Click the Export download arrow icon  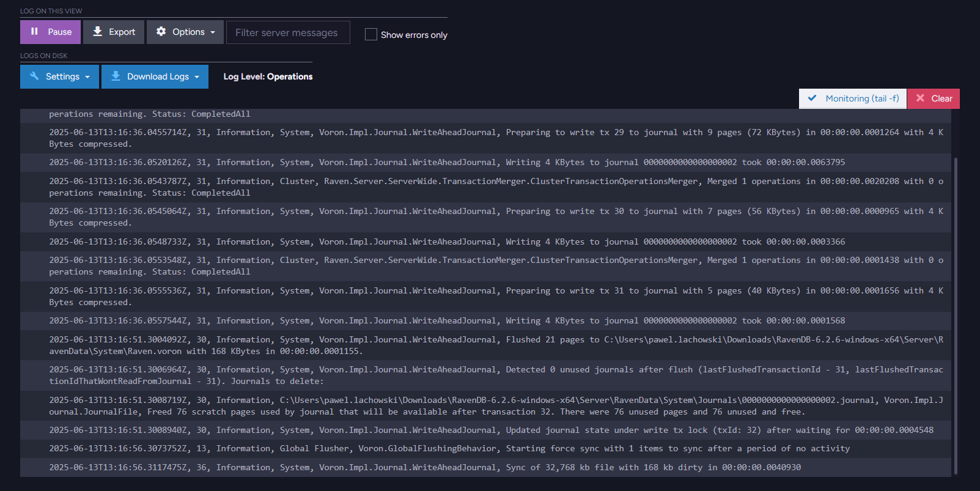(97, 31)
